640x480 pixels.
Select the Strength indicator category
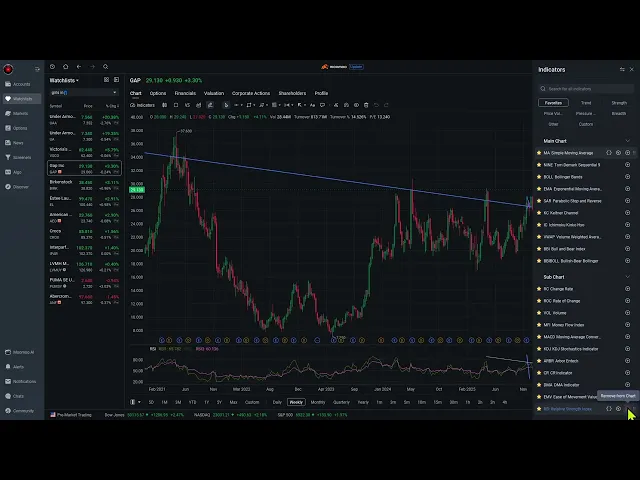pos(619,103)
